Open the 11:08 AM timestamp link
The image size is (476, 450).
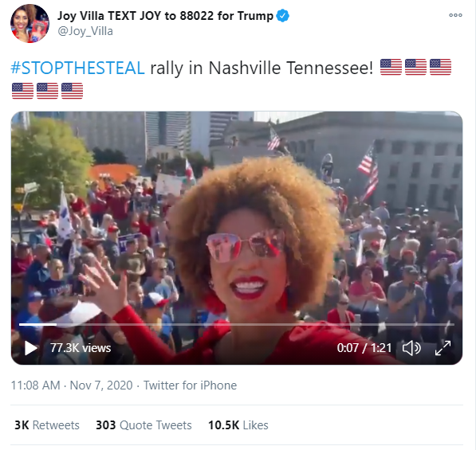(x=36, y=385)
